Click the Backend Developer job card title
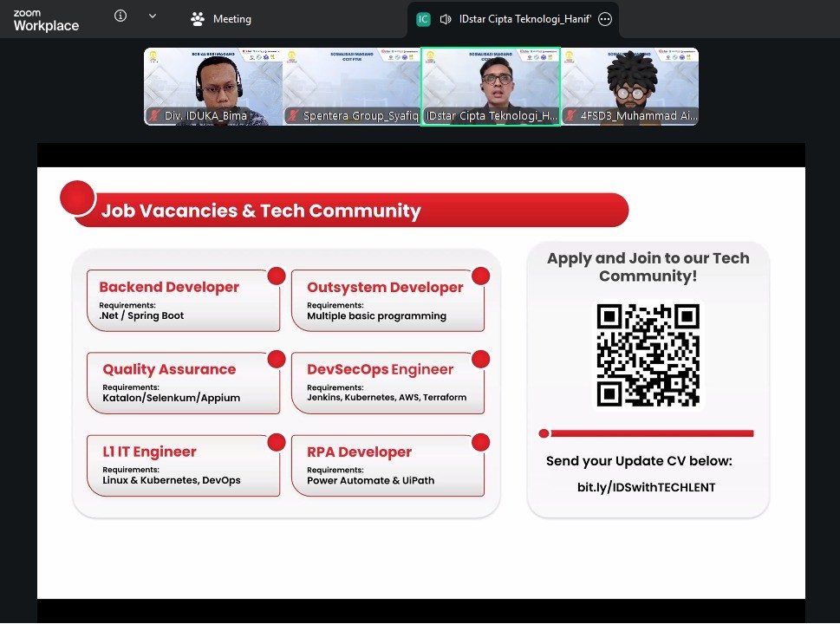 click(x=169, y=287)
